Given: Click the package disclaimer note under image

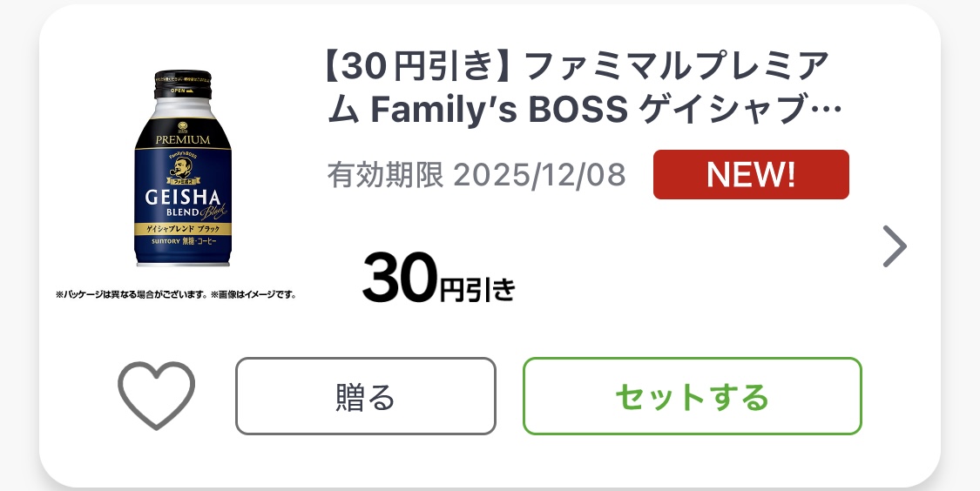Looking at the screenshot, I should tap(177, 294).
